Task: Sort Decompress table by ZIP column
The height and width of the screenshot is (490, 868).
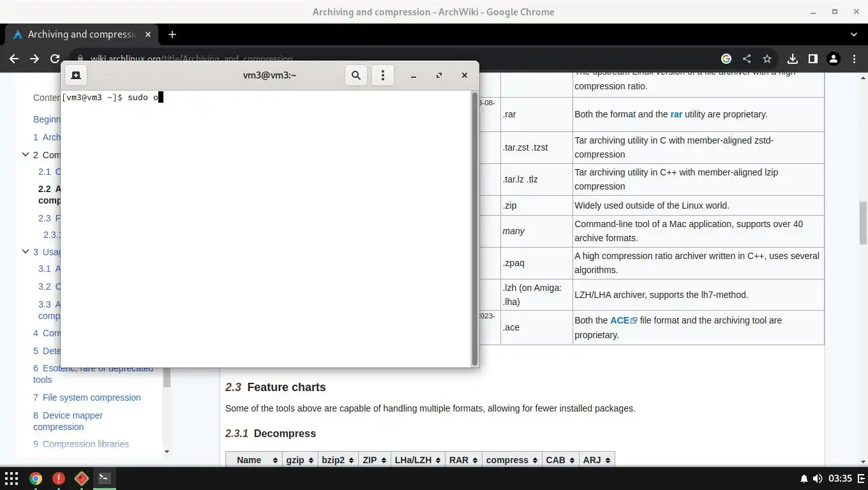Action: tap(374, 460)
